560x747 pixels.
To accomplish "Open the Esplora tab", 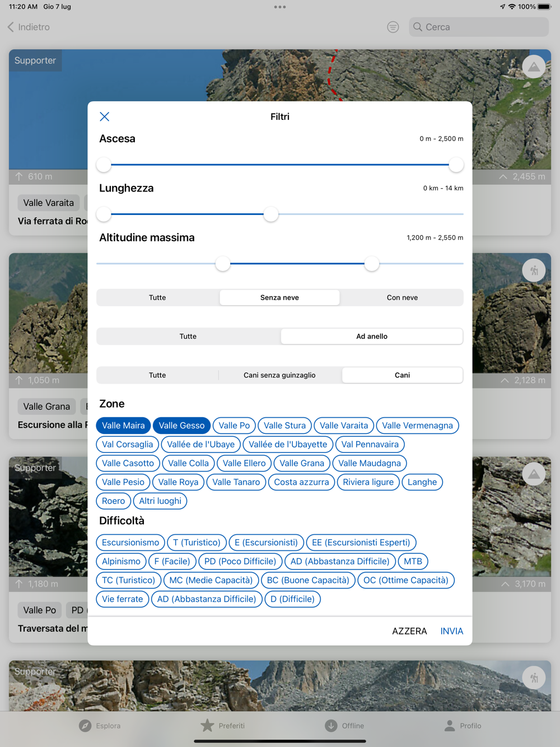I will [x=100, y=726].
